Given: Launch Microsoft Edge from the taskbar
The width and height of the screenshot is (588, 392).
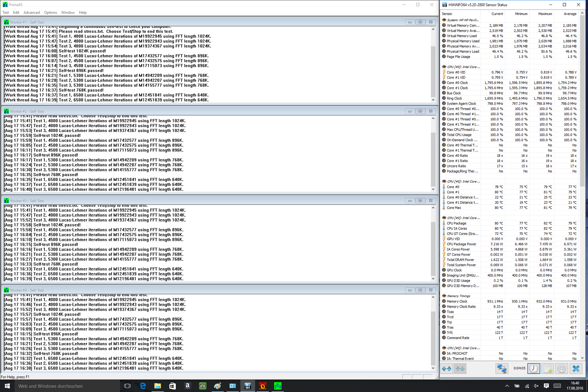Looking at the screenshot, I should point(143,386).
